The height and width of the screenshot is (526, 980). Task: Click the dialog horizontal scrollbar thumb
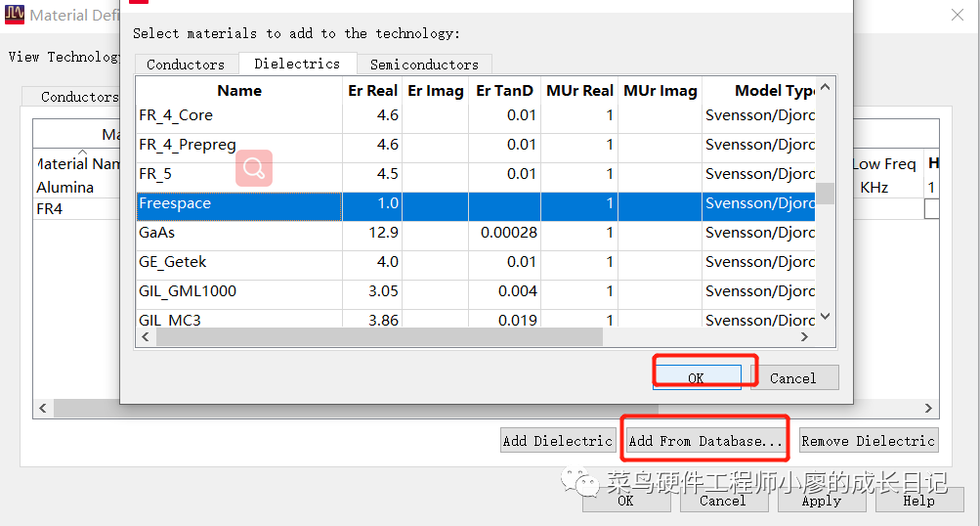pyautogui.click(x=379, y=337)
